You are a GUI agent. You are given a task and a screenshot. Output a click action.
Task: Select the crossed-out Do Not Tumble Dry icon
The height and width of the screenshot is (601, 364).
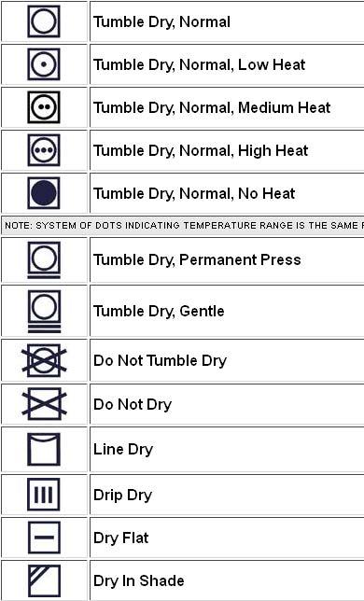point(44,360)
